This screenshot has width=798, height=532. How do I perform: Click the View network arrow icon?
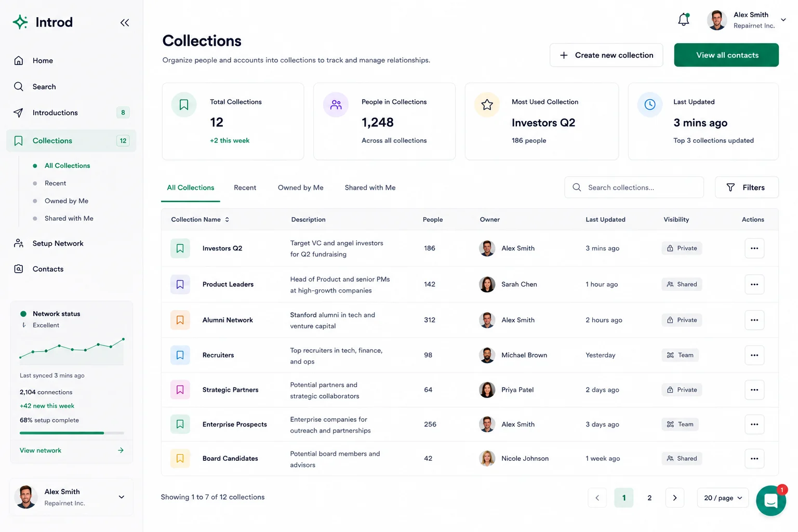(121, 450)
